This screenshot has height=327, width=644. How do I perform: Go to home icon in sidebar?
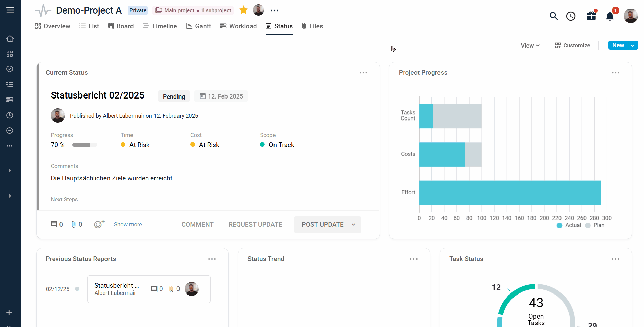(x=10, y=39)
